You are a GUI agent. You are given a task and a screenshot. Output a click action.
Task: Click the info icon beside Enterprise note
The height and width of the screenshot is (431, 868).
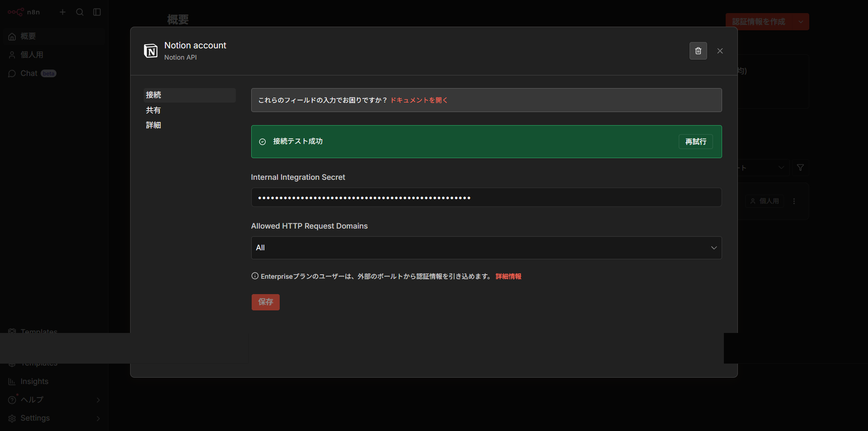coord(255,276)
